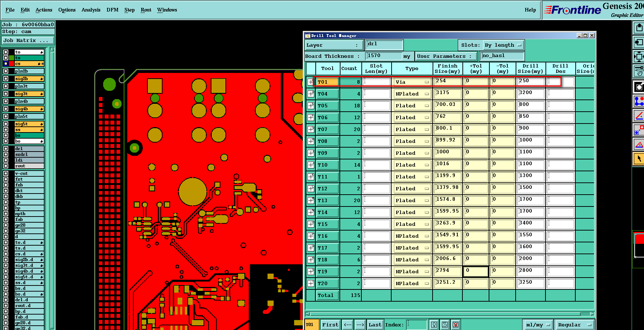The width and height of the screenshot is (644, 330).
Task: Click the plus icon for tool T01
Action: [x=311, y=82]
